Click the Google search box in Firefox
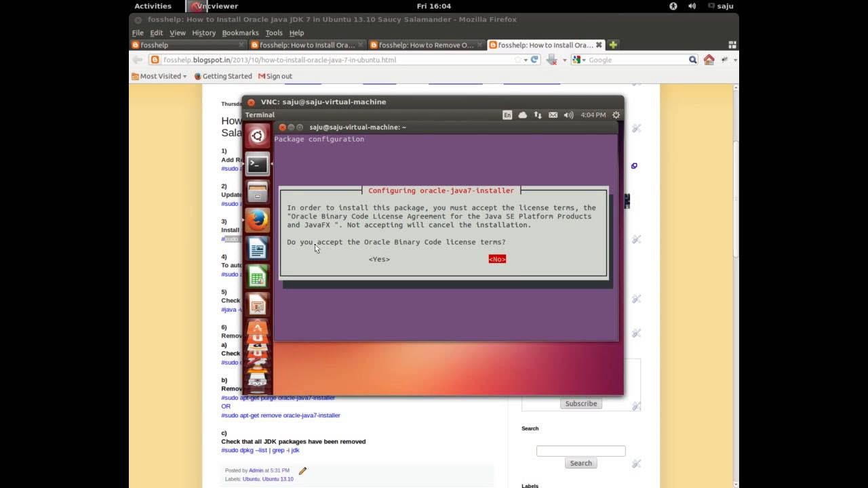The width and height of the screenshot is (868, 488). (637, 60)
